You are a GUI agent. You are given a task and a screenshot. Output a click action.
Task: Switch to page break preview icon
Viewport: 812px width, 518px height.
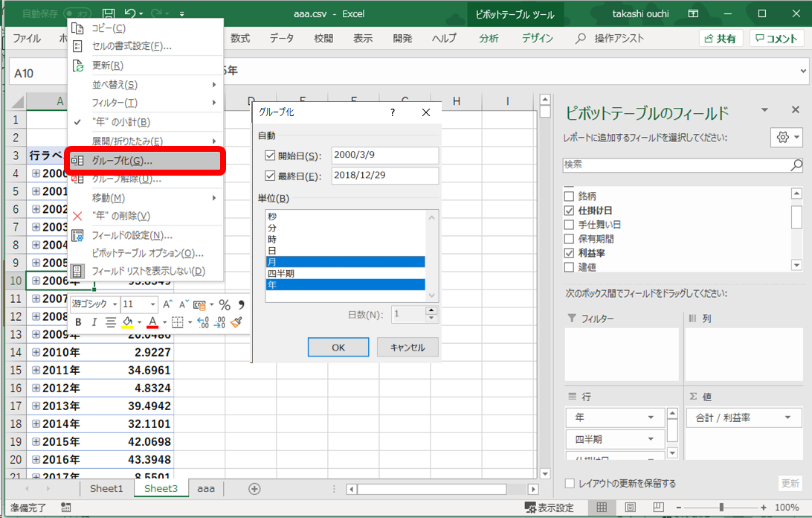tap(658, 507)
